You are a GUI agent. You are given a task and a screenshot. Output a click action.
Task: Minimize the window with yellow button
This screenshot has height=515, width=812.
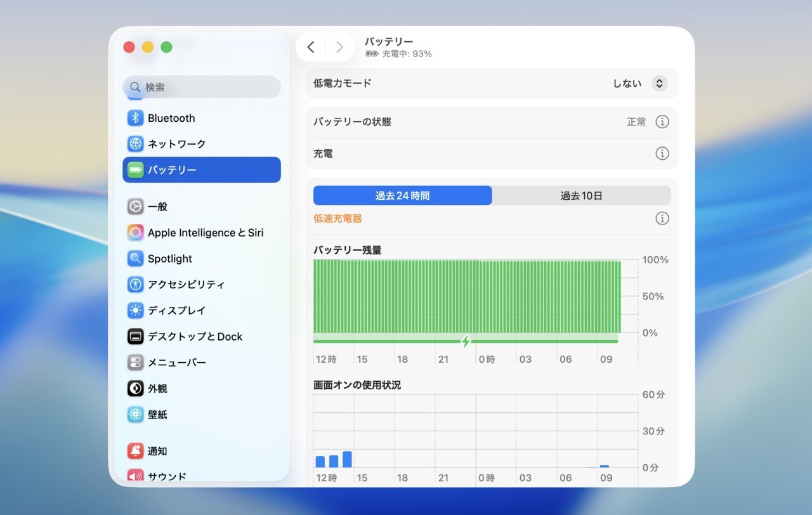148,47
